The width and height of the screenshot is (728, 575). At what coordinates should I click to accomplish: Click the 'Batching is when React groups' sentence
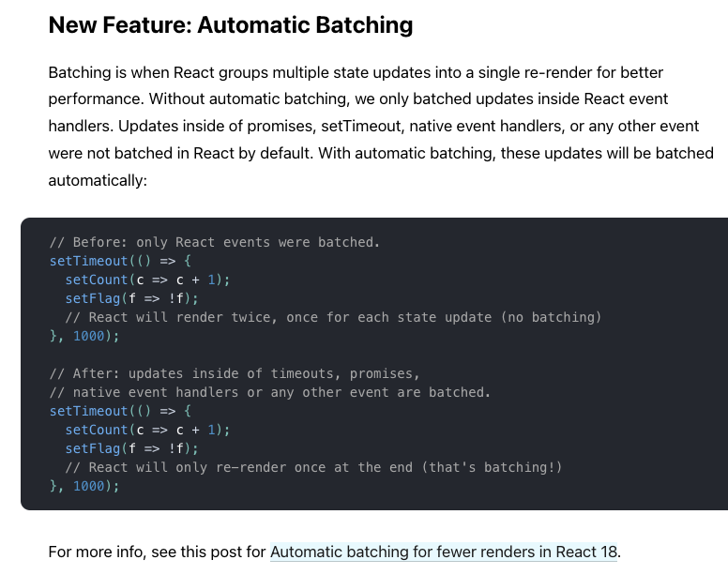(356, 72)
